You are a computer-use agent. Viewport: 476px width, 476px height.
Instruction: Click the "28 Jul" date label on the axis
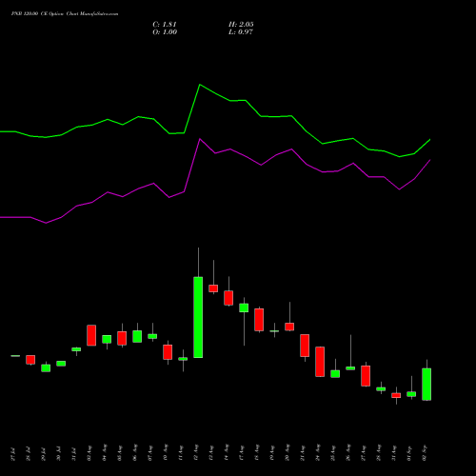click(x=28, y=454)
